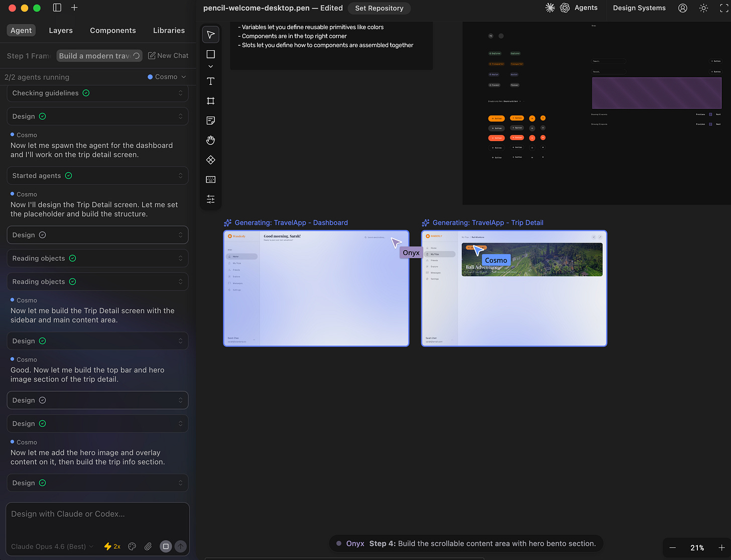Open the 'Step 1 Fram' chat tab
The height and width of the screenshot is (560, 731).
pos(28,56)
